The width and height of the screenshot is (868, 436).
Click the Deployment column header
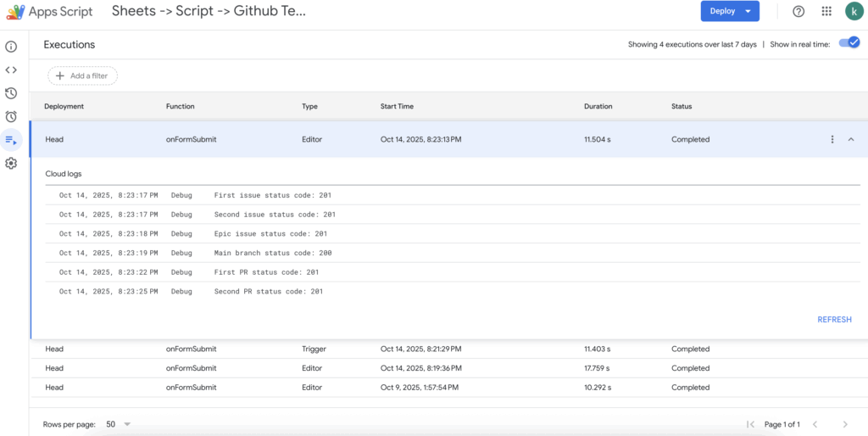[x=64, y=106]
